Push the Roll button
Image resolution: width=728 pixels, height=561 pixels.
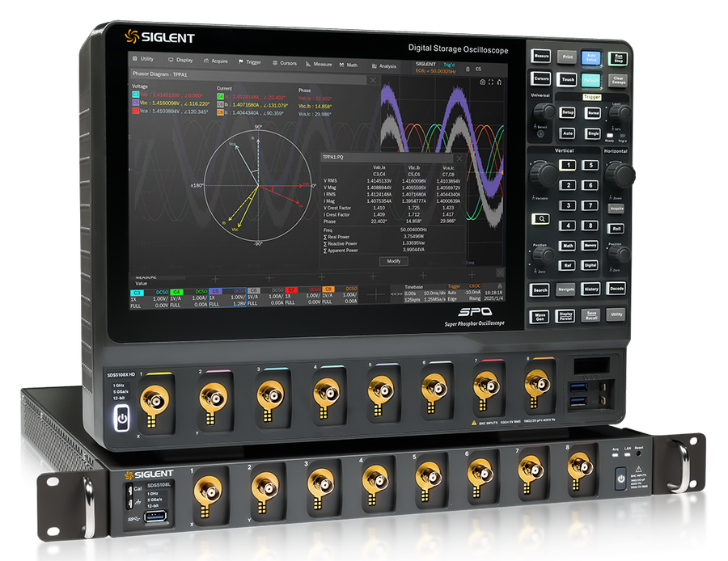(x=616, y=228)
